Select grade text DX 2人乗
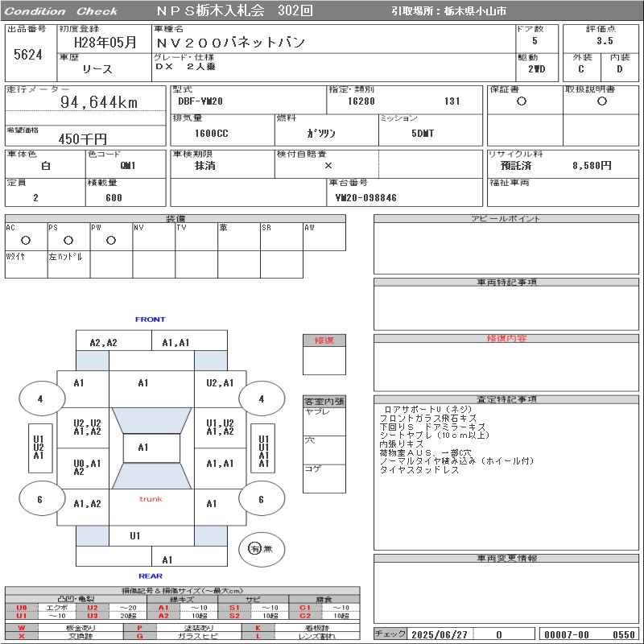Image resolution: width=644 pixels, height=644 pixels. (185, 67)
